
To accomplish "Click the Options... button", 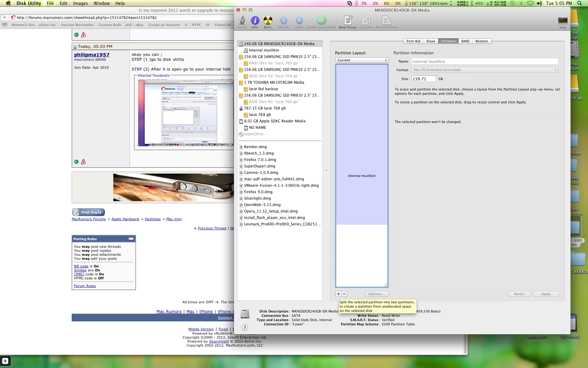I will (x=376, y=294).
